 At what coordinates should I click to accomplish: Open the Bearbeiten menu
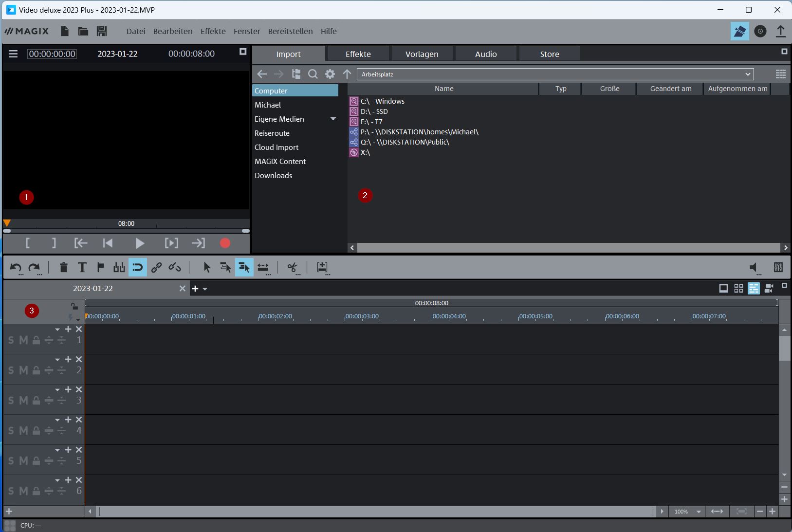point(172,31)
